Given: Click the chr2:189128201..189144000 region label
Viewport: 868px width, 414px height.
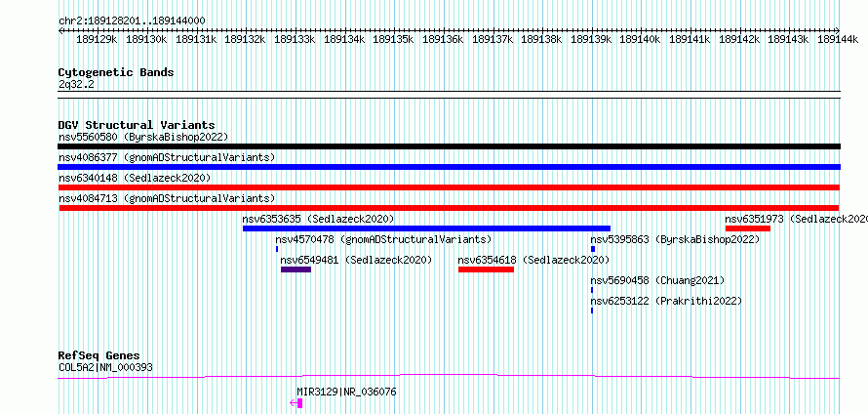Looking at the screenshot, I should pyautogui.click(x=133, y=21).
